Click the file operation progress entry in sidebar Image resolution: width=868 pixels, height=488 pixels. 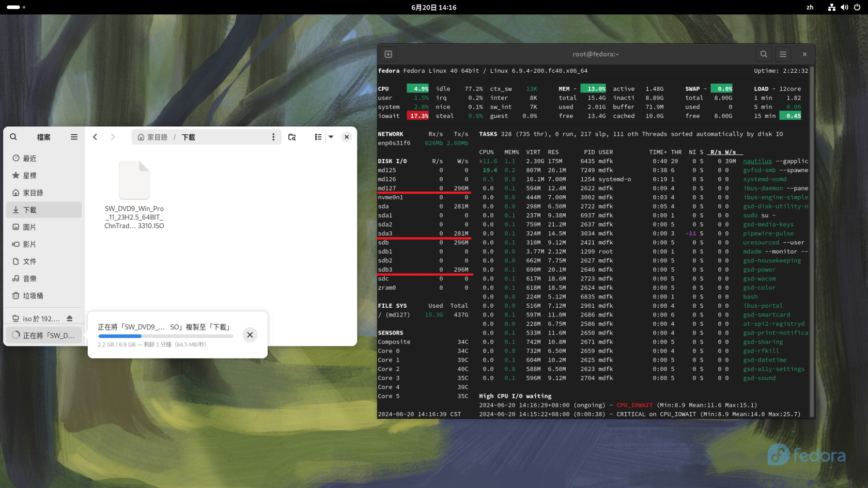pyautogui.click(x=44, y=335)
